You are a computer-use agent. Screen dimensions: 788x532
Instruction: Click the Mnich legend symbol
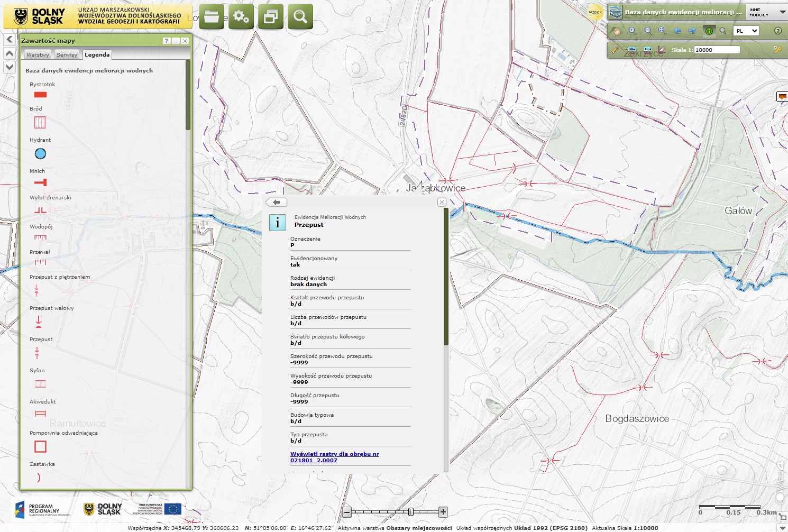(x=40, y=182)
